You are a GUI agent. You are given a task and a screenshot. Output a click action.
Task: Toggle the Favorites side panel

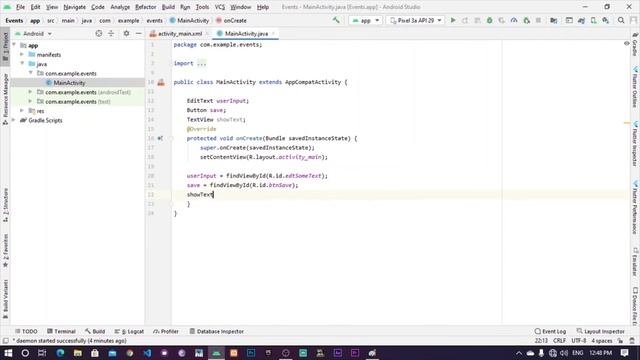click(x=5, y=251)
